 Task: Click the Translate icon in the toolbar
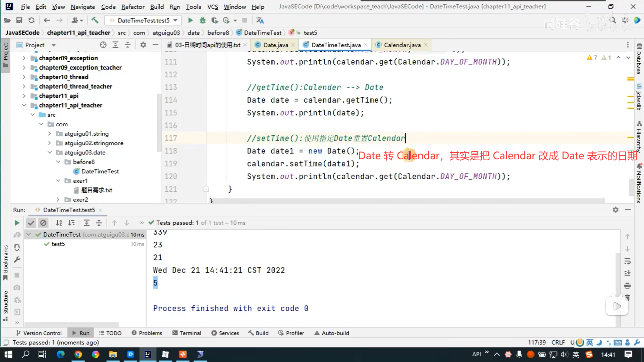tap(260, 20)
